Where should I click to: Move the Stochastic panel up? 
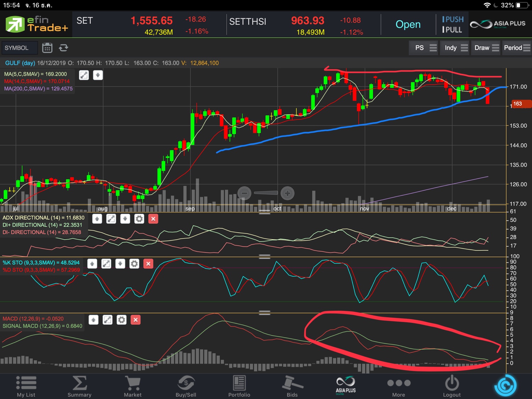click(x=92, y=264)
